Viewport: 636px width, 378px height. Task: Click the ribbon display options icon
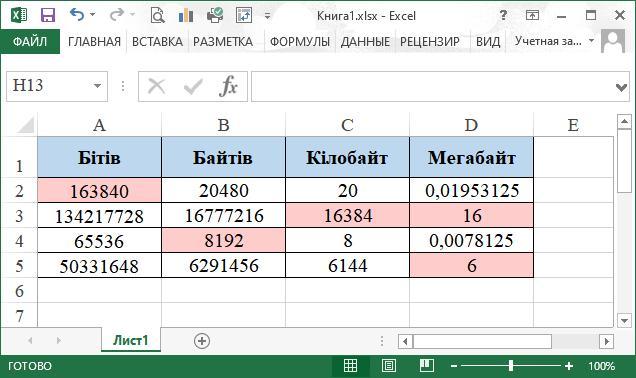point(532,15)
